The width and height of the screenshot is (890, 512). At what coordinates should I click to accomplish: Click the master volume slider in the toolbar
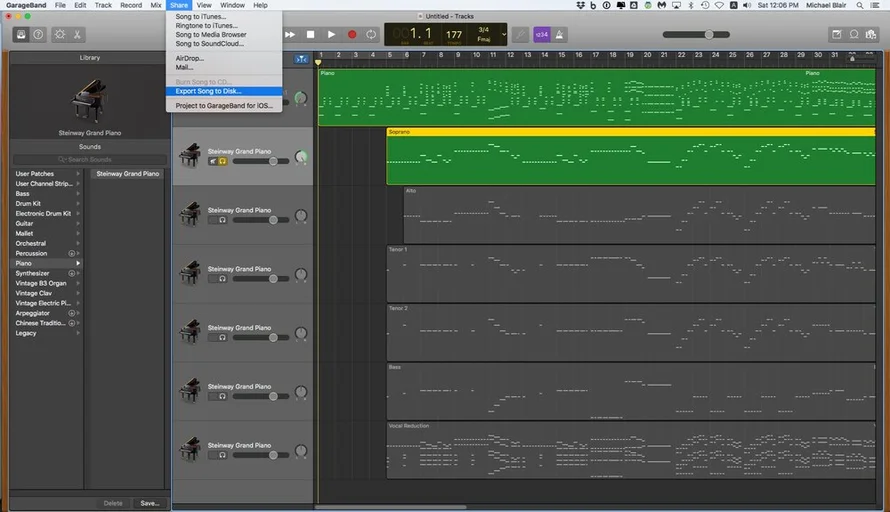click(x=696, y=35)
